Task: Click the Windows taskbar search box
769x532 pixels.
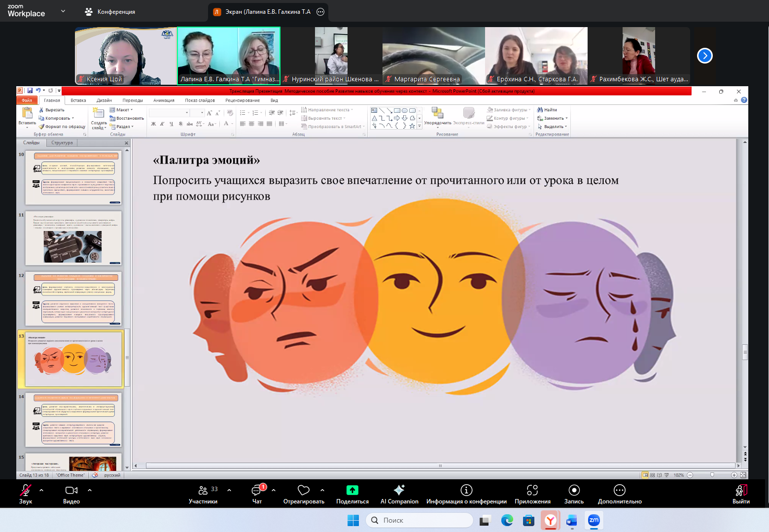Action: [419, 520]
